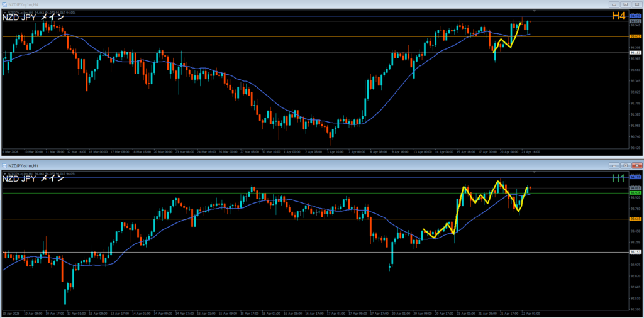Click the chart shift marker in H1 chart

(x=535, y=172)
